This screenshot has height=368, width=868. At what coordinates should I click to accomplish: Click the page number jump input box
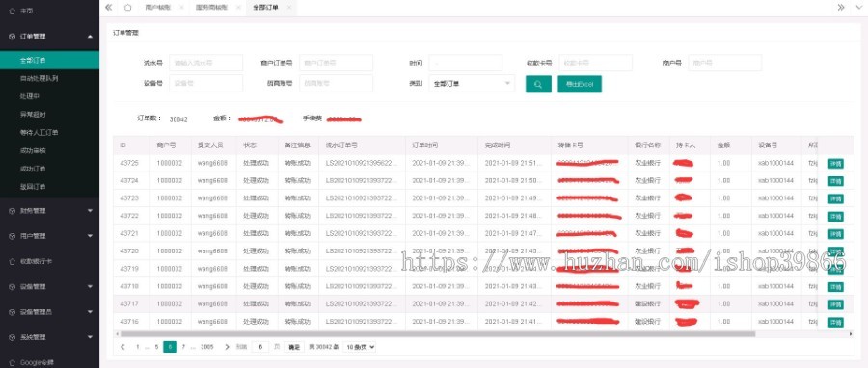[260, 347]
